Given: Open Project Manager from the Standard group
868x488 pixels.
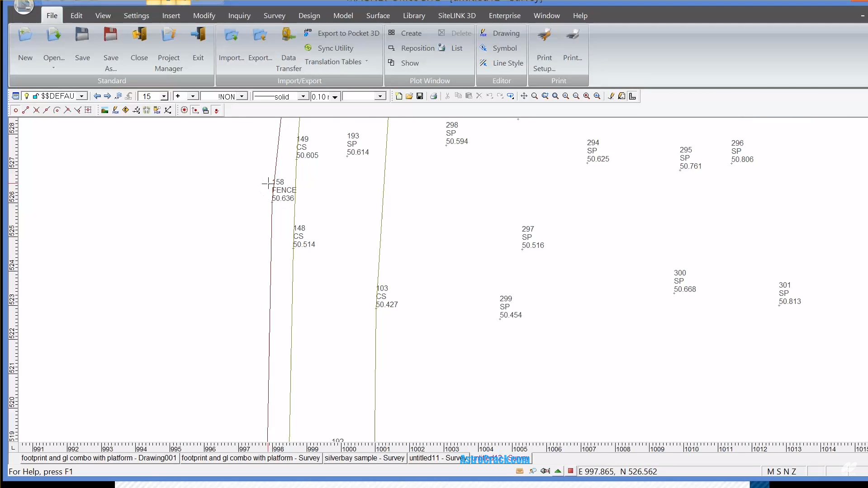Looking at the screenshot, I should tap(168, 49).
